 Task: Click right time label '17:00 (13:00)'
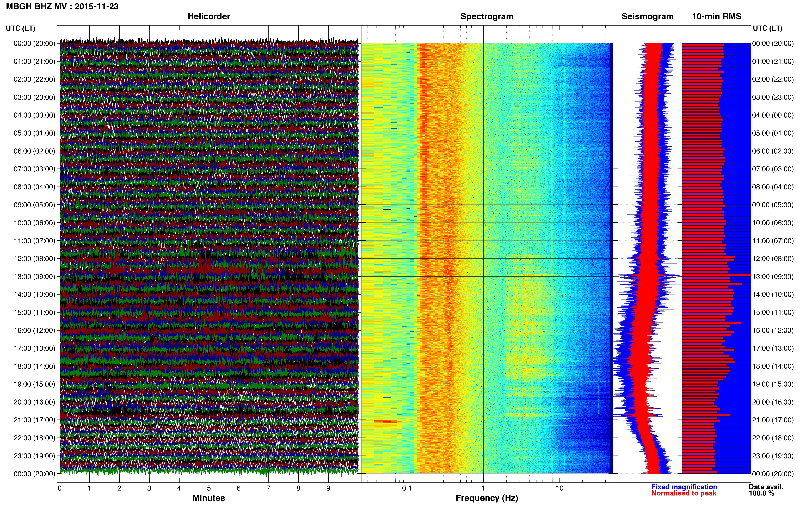(x=773, y=348)
